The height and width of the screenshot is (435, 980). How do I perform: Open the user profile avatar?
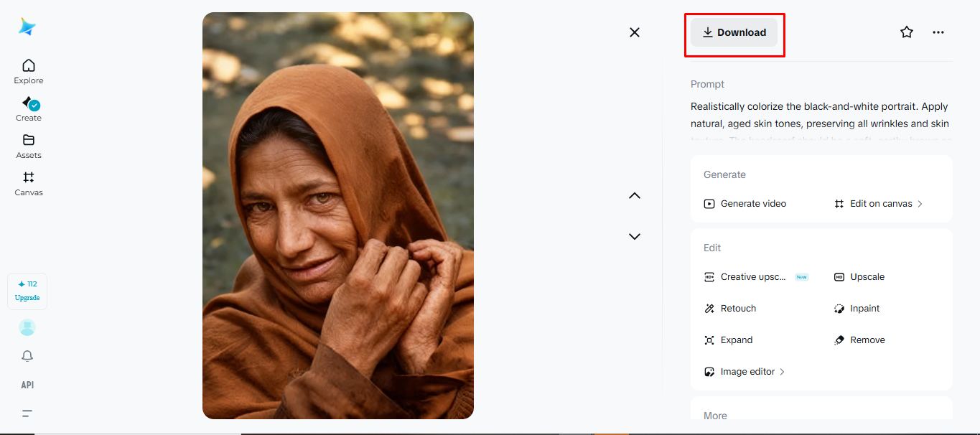(27, 328)
